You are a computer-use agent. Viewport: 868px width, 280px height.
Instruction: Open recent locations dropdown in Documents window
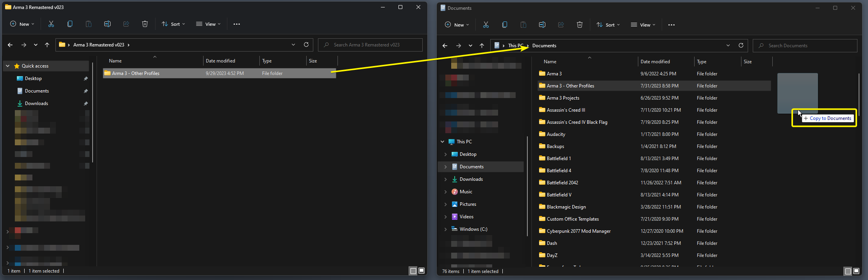(x=470, y=46)
